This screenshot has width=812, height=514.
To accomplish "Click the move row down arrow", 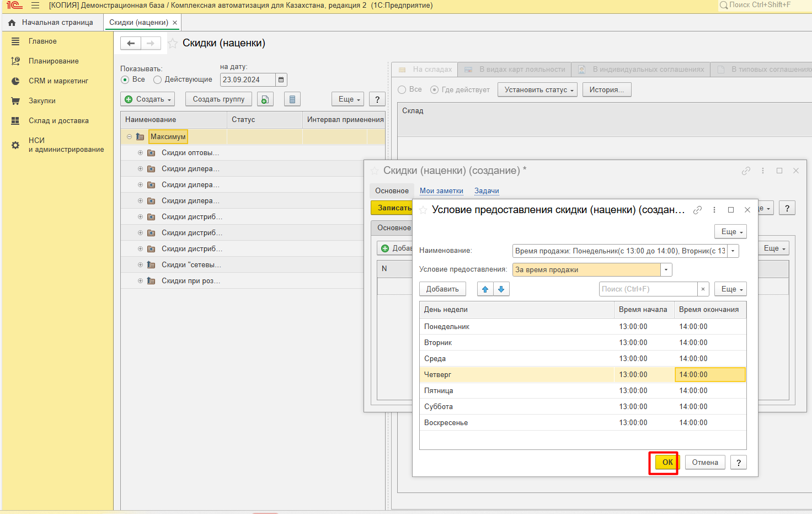I will point(501,289).
